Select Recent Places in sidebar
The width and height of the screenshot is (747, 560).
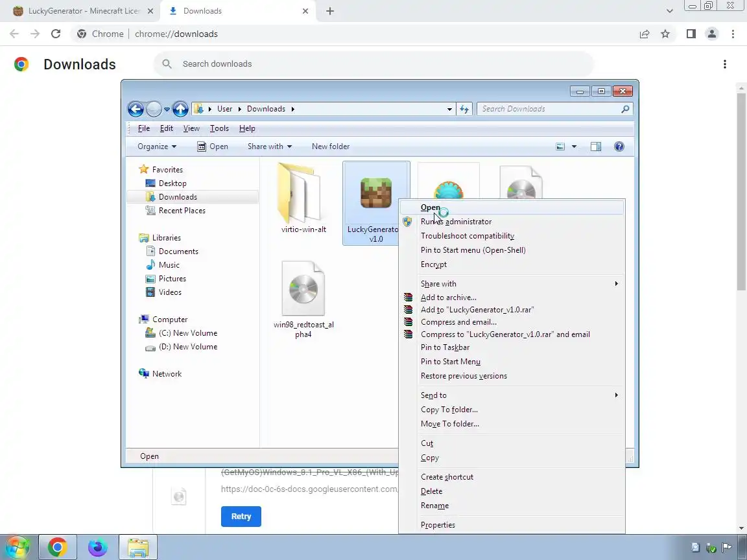(182, 211)
